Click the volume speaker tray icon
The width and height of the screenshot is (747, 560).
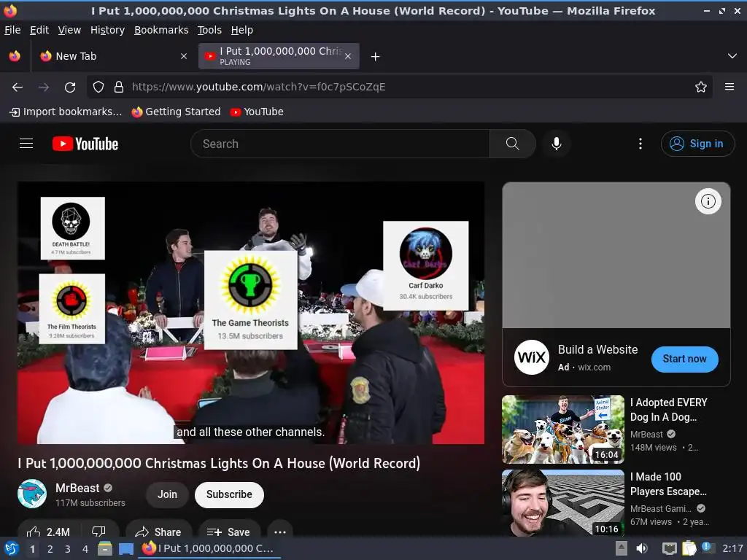click(x=642, y=548)
